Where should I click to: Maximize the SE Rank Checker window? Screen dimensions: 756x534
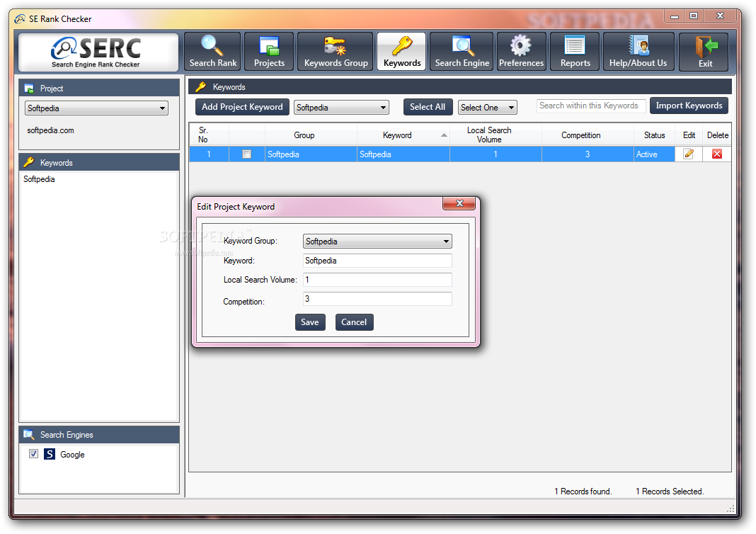tap(694, 16)
